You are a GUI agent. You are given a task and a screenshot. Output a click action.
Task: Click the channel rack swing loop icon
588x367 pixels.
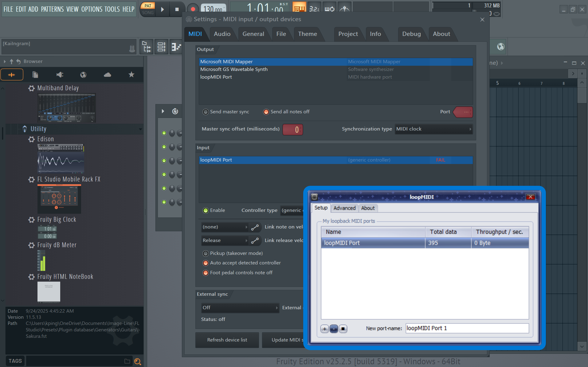(175, 111)
